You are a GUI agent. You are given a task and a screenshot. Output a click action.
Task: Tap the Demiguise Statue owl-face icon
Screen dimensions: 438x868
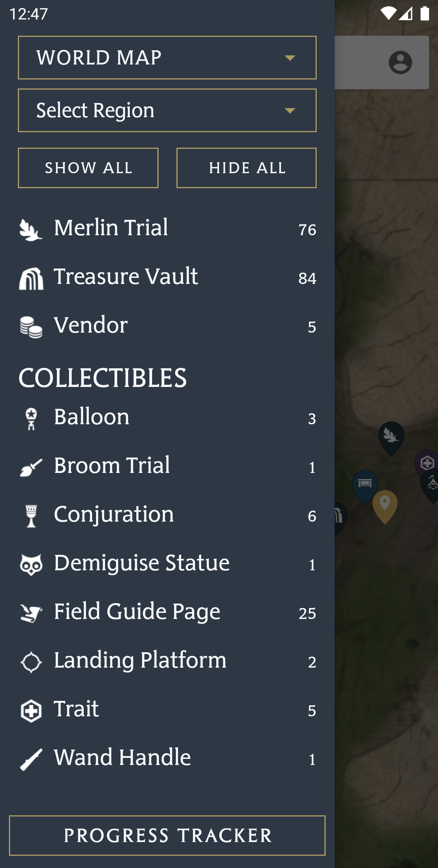(x=31, y=565)
